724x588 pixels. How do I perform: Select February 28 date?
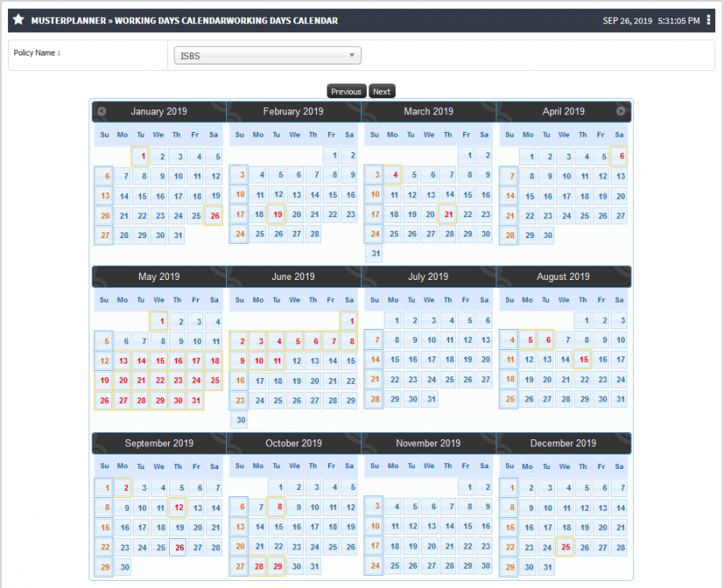(x=313, y=233)
